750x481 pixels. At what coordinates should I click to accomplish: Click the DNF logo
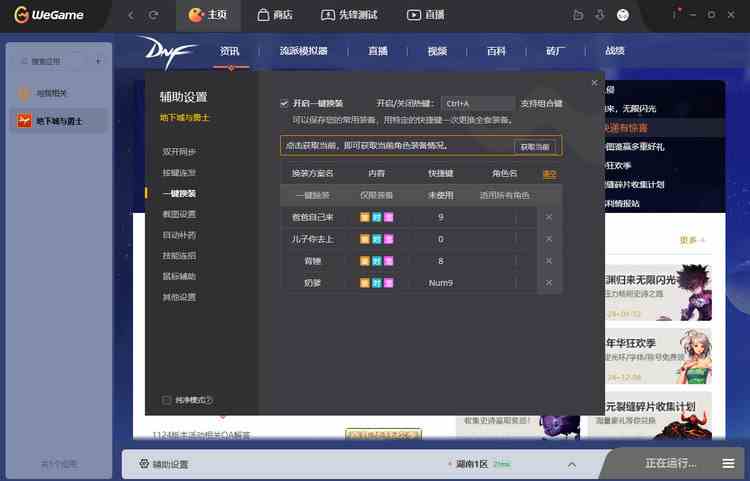coord(167,52)
